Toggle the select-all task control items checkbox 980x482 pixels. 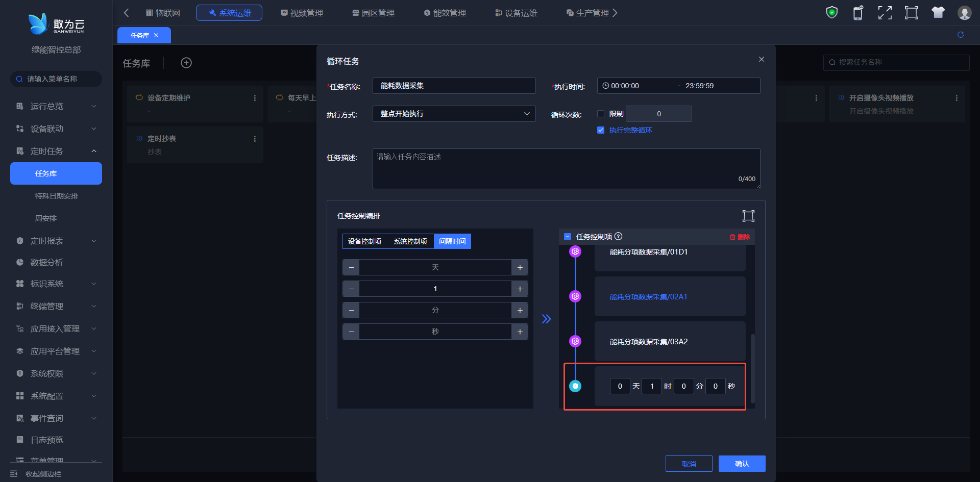pyautogui.click(x=567, y=237)
